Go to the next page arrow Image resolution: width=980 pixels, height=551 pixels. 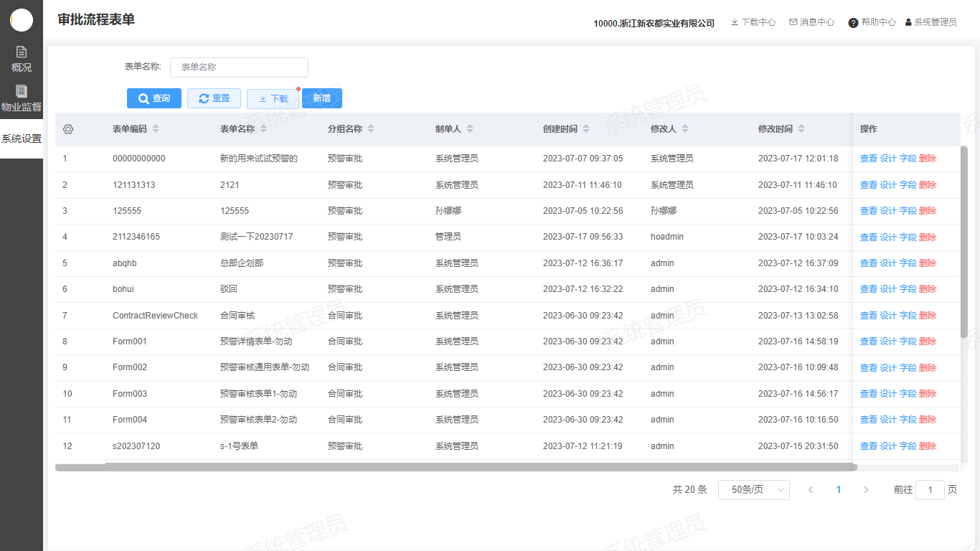866,489
